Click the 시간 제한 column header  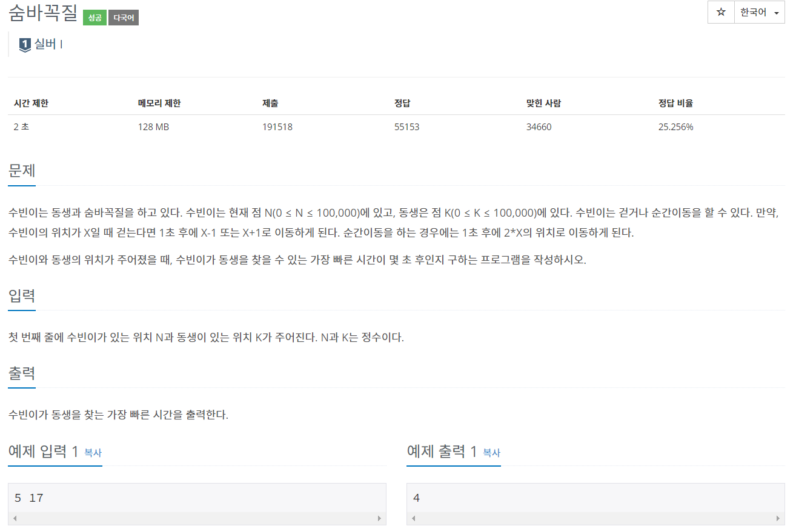(x=31, y=103)
